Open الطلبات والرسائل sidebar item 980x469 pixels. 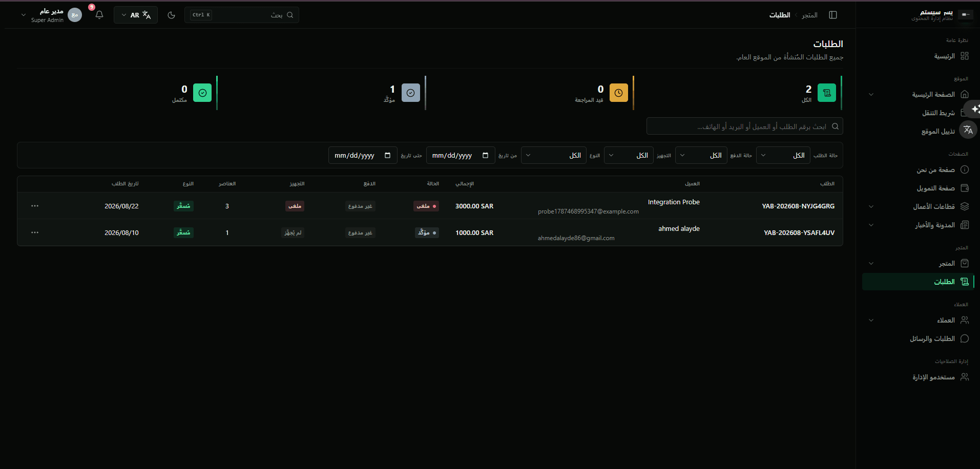click(919, 338)
